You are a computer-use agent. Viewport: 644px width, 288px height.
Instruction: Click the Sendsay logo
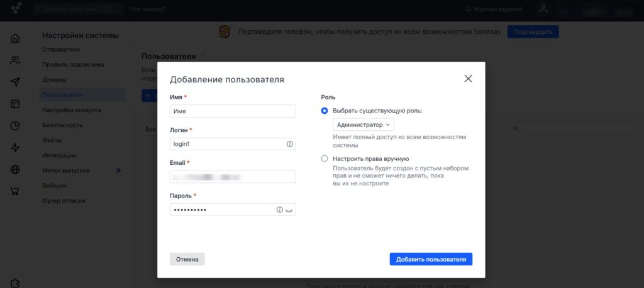tap(16, 8)
